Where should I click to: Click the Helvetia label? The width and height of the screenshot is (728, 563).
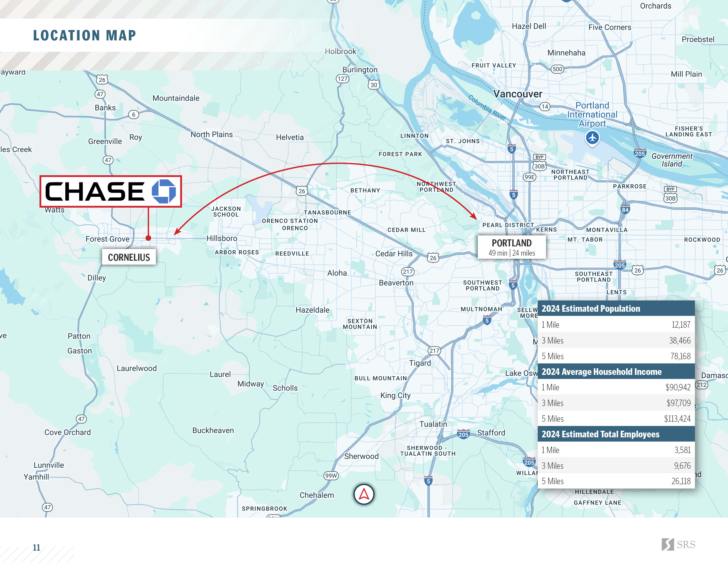290,137
